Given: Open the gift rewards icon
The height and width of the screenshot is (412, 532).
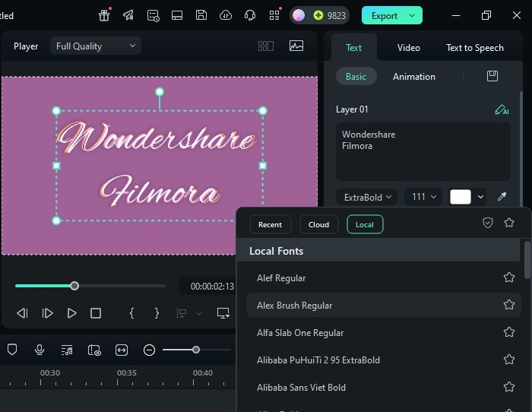Looking at the screenshot, I should click(104, 16).
